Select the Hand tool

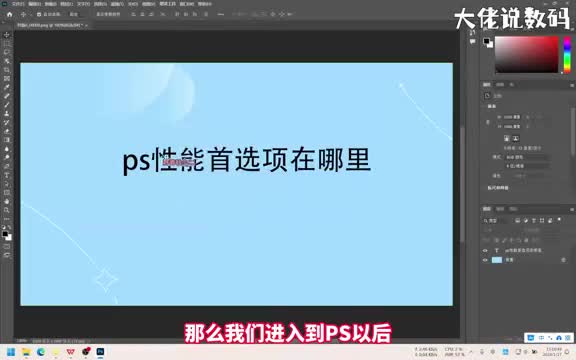[7, 202]
